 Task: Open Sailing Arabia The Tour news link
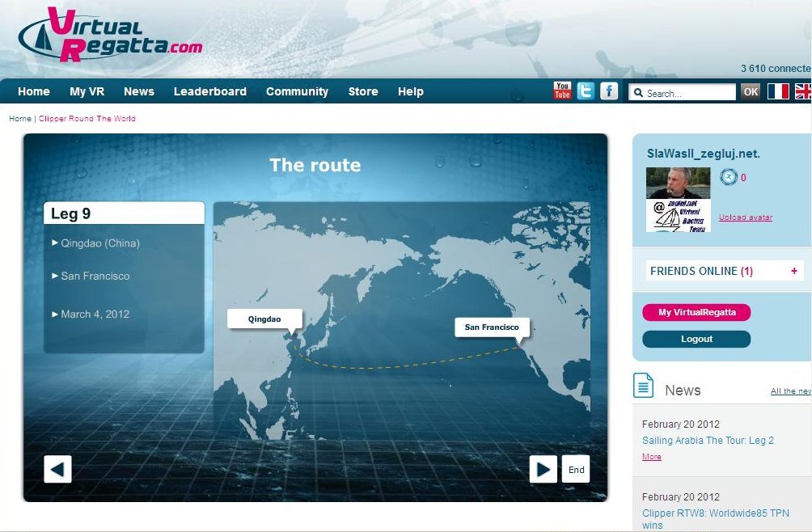pyautogui.click(x=708, y=441)
